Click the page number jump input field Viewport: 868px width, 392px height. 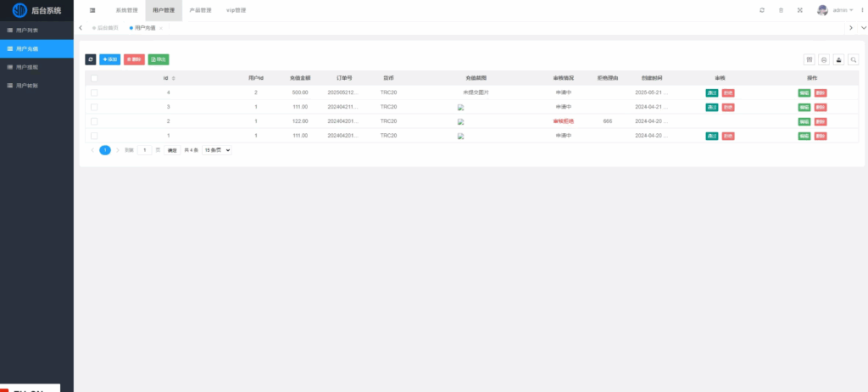click(x=145, y=150)
